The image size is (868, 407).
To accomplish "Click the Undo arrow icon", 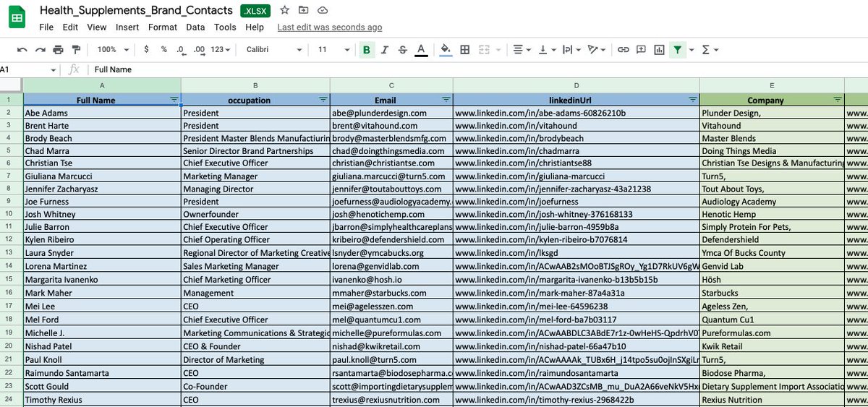I will coord(22,49).
